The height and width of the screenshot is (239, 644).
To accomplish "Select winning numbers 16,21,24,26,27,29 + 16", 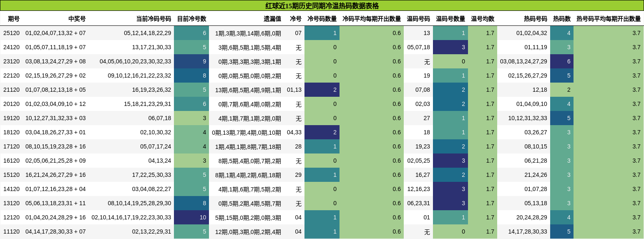I will 55,175.
